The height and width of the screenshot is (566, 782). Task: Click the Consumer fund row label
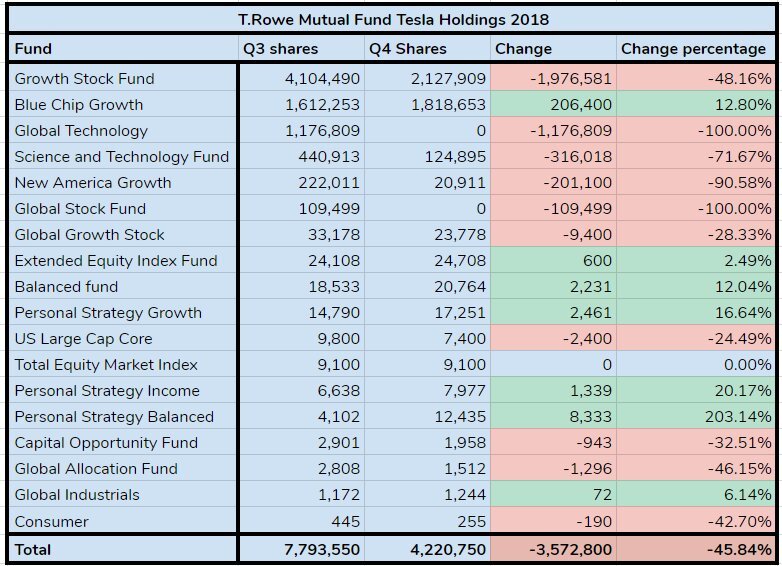52,521
